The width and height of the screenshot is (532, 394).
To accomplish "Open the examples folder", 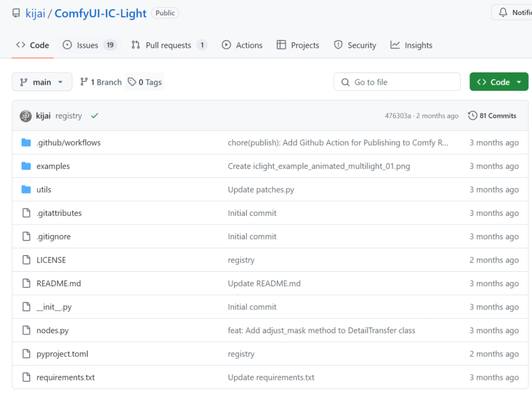I will point(53,166).
